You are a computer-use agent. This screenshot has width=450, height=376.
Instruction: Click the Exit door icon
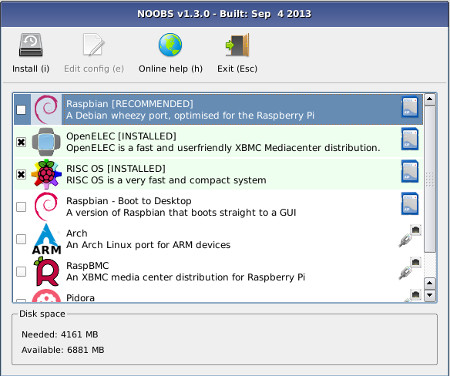(x=237, y=45)
